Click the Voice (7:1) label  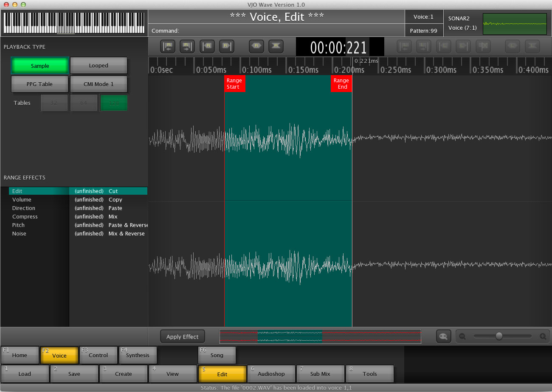tap(462, 28)
